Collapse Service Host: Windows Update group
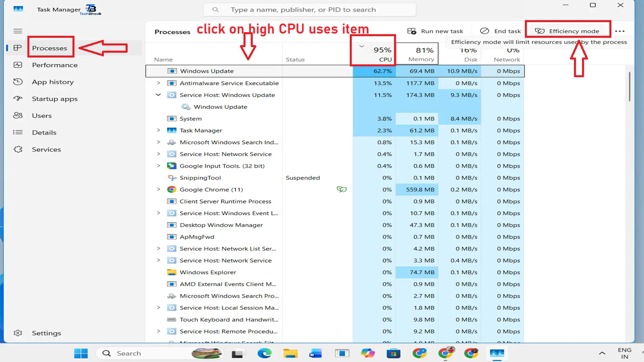 [x=158, y=95]
